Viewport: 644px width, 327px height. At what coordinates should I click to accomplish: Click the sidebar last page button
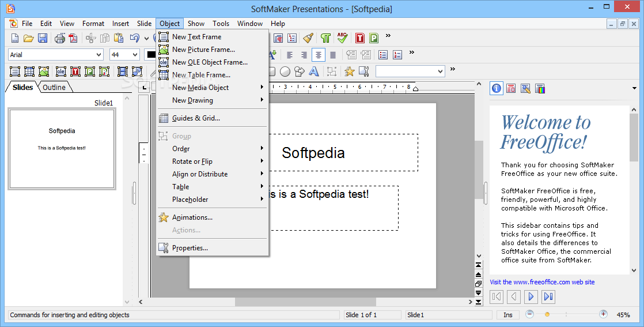(x=548, y=296)
